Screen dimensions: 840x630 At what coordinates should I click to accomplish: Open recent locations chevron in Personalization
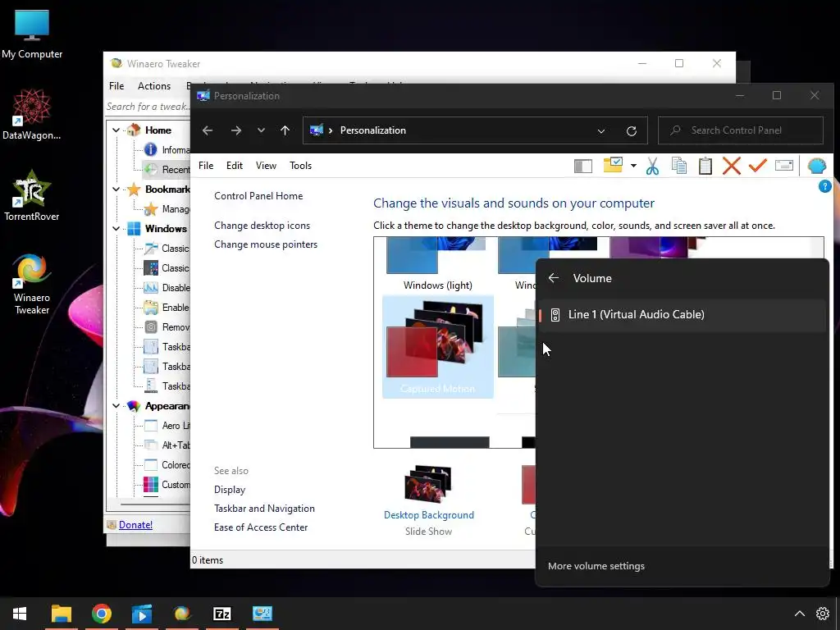coord(261,130)
